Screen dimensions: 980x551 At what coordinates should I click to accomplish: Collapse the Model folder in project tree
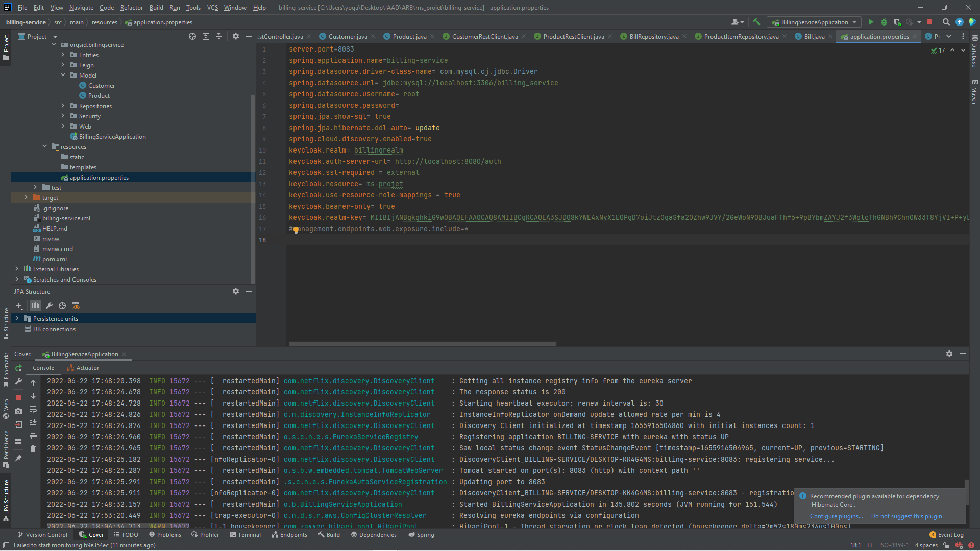pos(63,75)
